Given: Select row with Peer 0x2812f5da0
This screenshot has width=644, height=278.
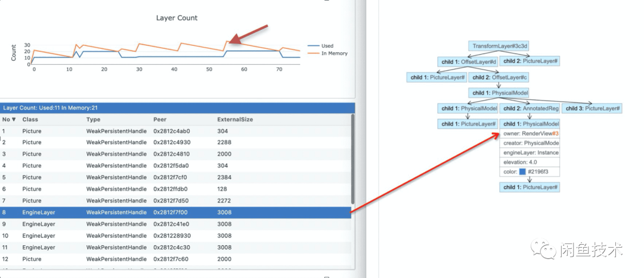Looking at the screenshot, I should tap(176, 165).
